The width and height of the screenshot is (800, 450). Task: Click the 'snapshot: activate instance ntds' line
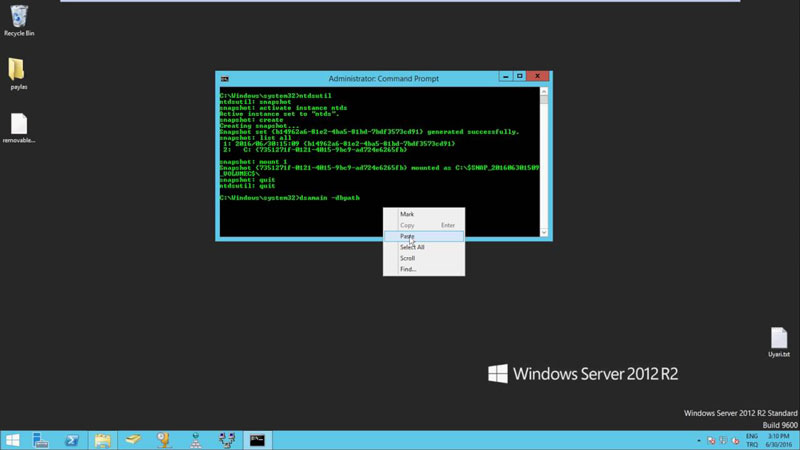point(283,108)
